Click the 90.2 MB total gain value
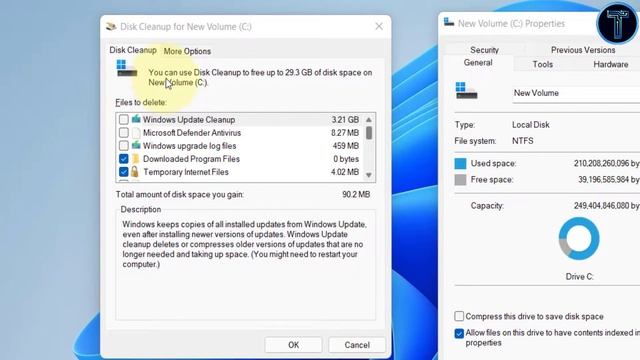Screen dimensions: 640x360 pyautogui.click(x=356, y=194)
